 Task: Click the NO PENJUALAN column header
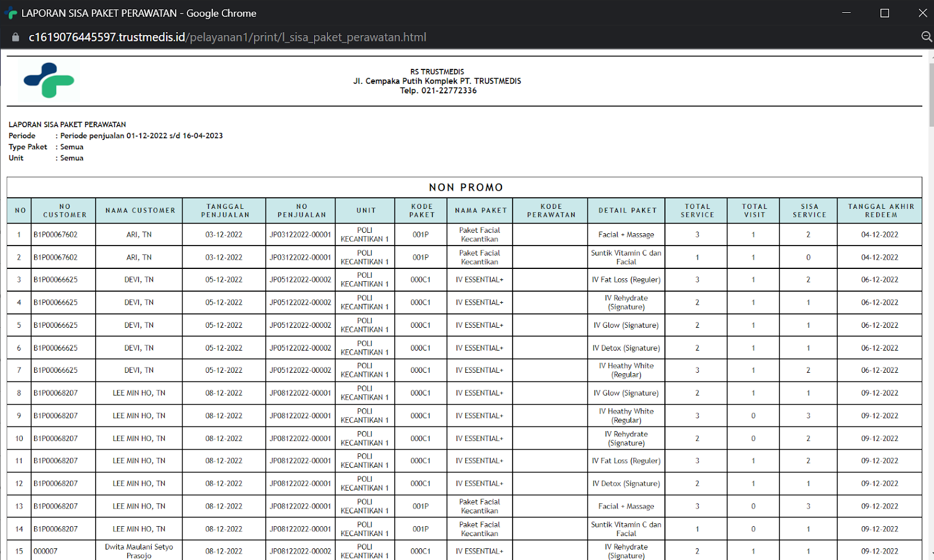(301, 211)
